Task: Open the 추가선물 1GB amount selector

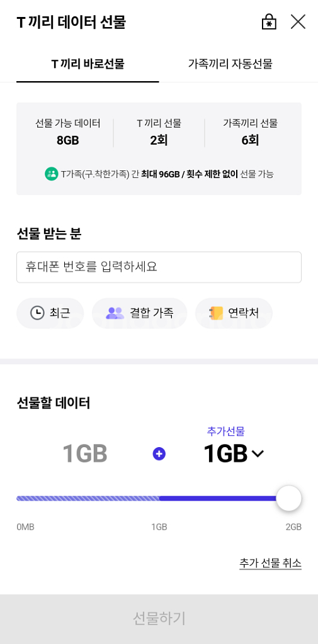Action: point(234,454)
